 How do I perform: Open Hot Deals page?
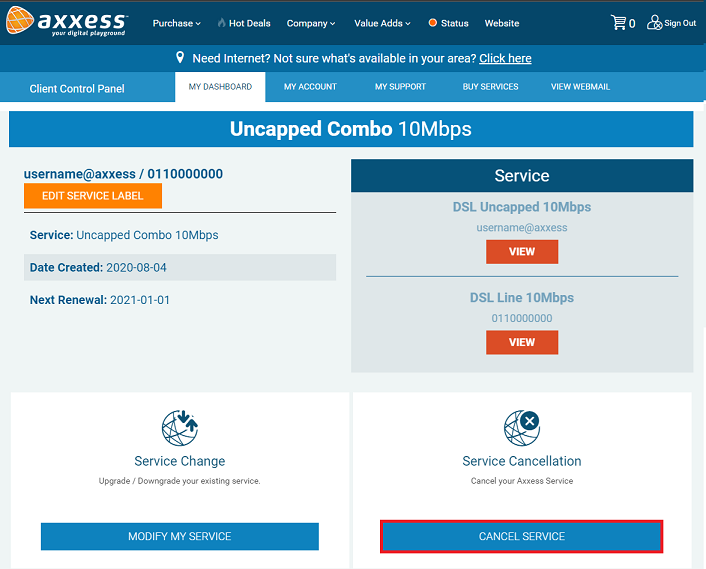click(x=249, y=23)
